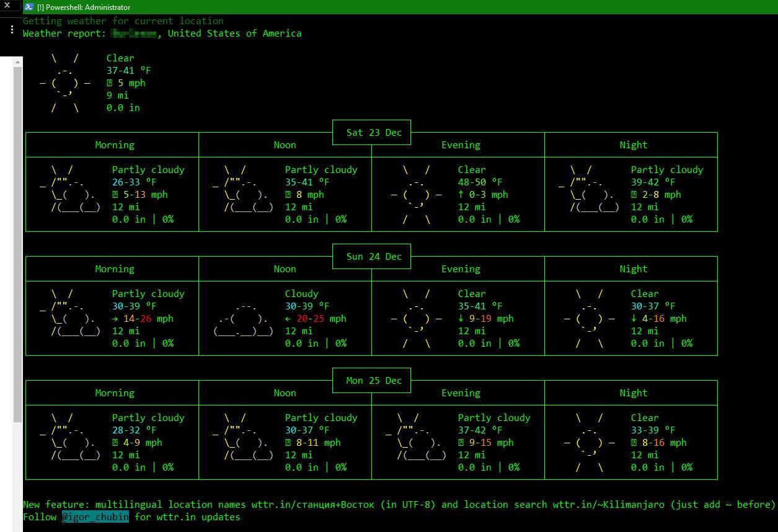This screenshot has width=778, height=532.
Task: Click the '5-13 mph' Saturday morning wind
Action: [x=146, y=195]
